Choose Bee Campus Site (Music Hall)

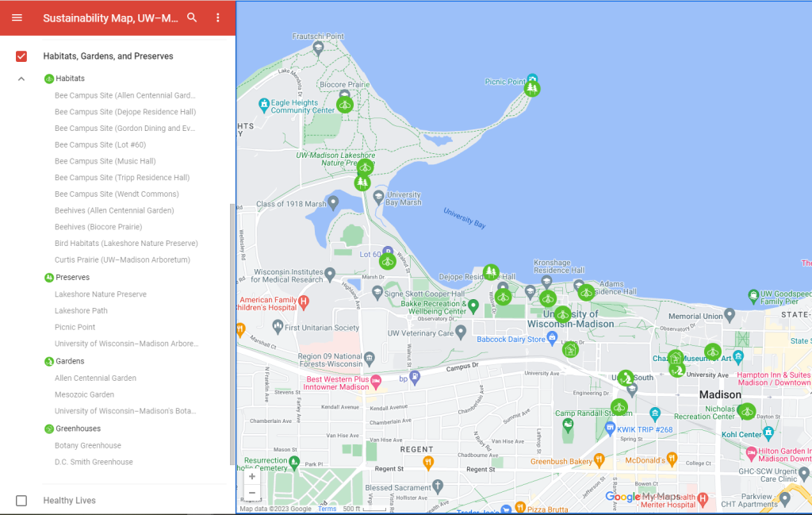click(105, 162)
